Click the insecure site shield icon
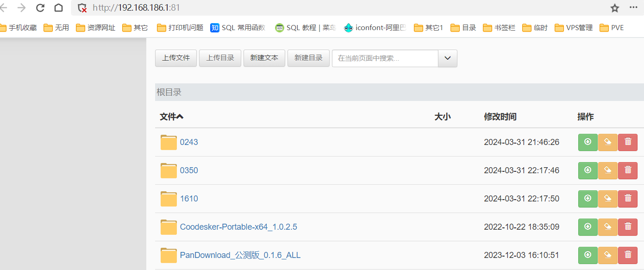Screen dimensions: 644x270 (82, 8)
